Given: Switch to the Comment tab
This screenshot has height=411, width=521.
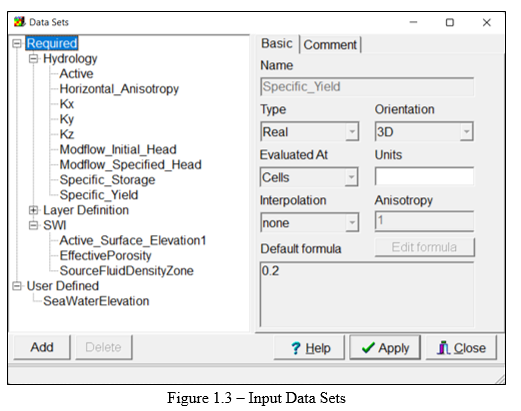Looking at the screenshot, I should (x=330, y=45).
